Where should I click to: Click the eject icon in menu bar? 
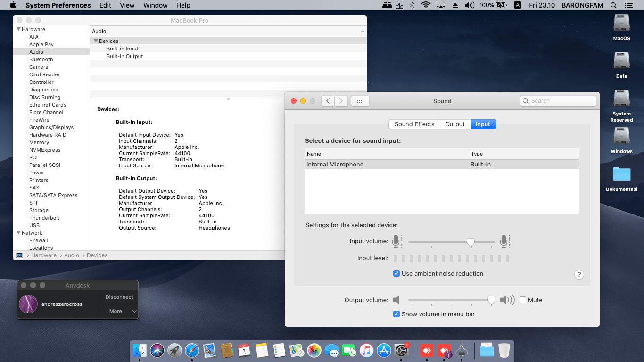(455, 5)
